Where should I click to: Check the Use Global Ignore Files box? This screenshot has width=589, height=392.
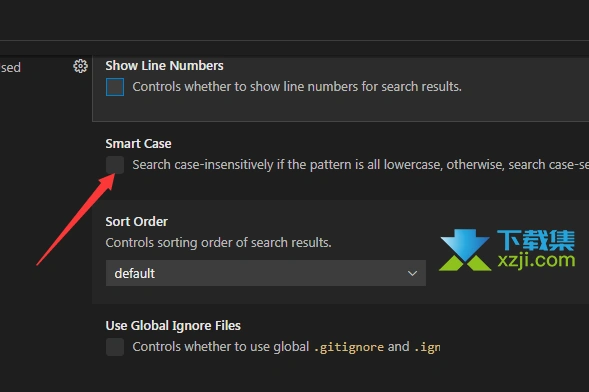pos(115,347)
